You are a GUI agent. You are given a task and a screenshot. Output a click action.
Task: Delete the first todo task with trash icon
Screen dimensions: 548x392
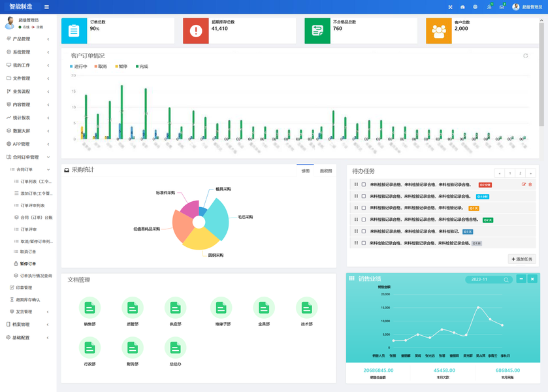pos(530,184)
